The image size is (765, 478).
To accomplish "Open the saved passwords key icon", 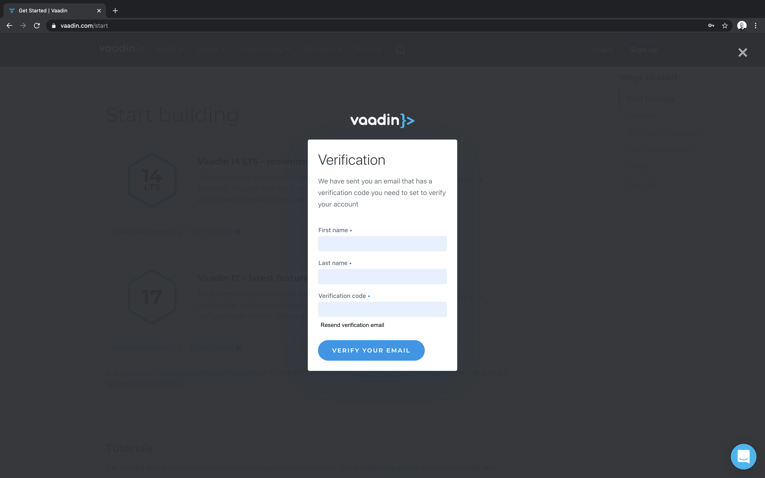I will click(711, 25).
